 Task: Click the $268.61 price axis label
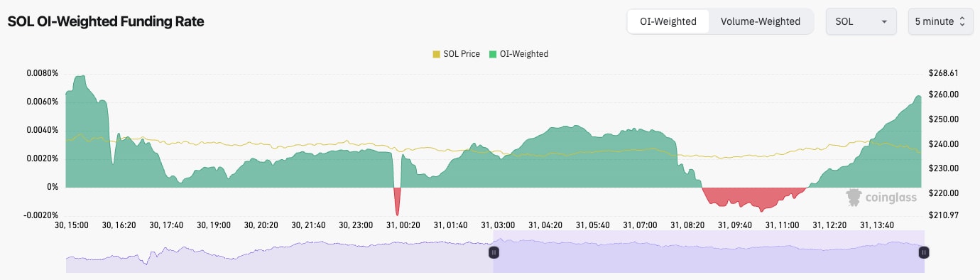tap(943, 73)
